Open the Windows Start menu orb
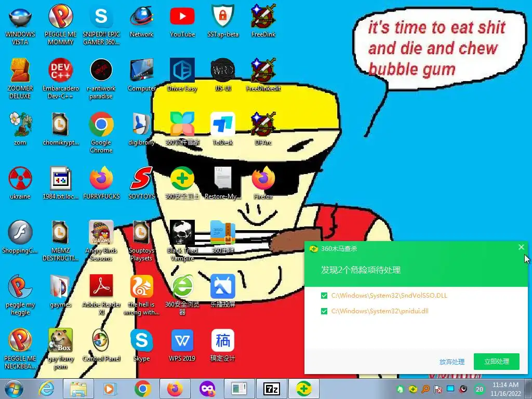The width and height of the screenshot is (532, 399). 14,389
